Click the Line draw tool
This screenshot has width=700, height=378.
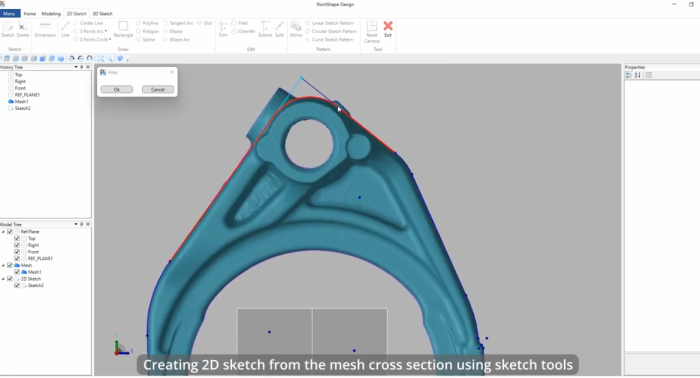[65, 29]
